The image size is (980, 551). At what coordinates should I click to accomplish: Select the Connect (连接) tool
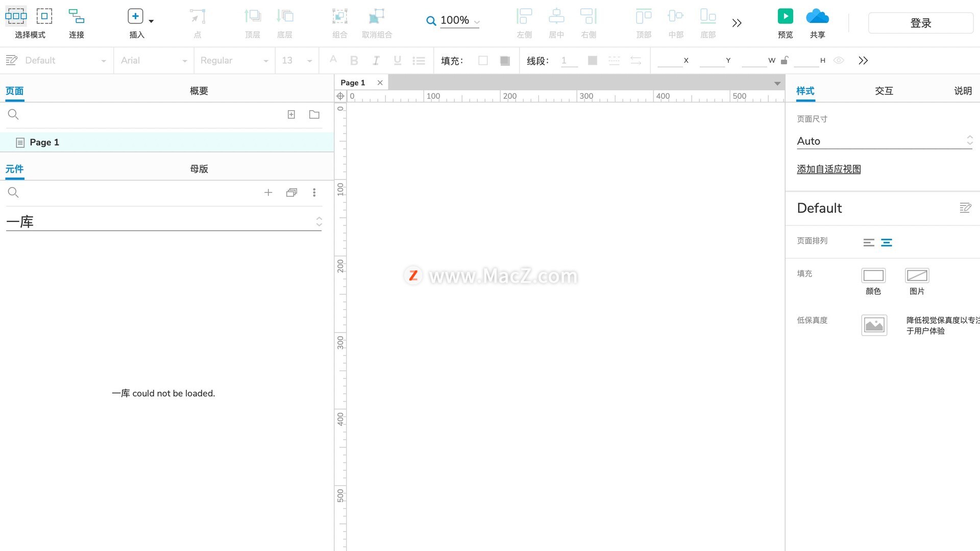tap(77, 16)
